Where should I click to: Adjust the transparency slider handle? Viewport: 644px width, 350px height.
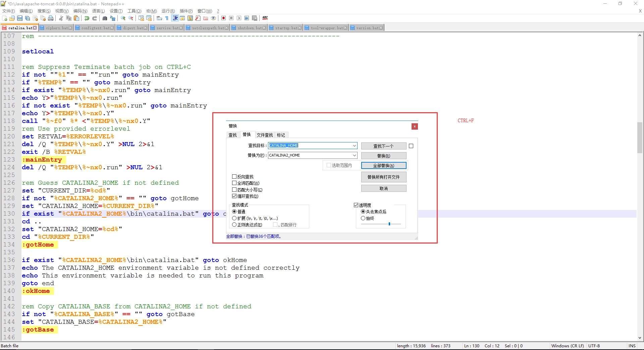point(389,224)
